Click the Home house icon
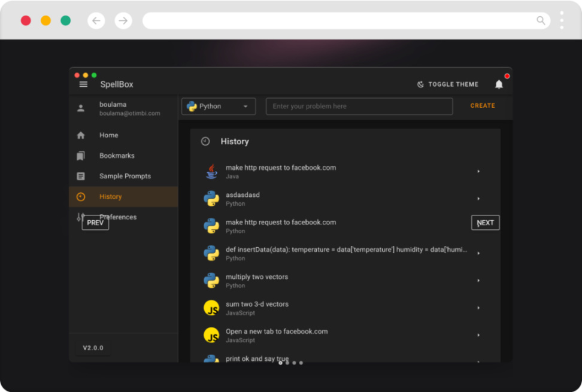 click(81, 135)
